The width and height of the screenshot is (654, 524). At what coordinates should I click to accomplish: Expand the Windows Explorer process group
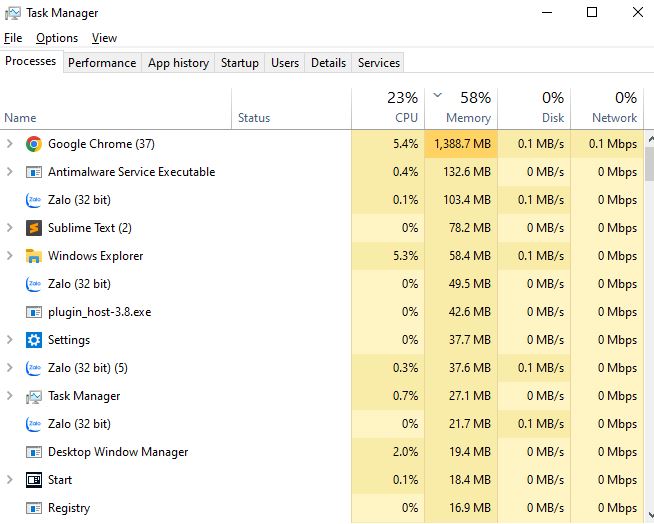tap(10, 256)
